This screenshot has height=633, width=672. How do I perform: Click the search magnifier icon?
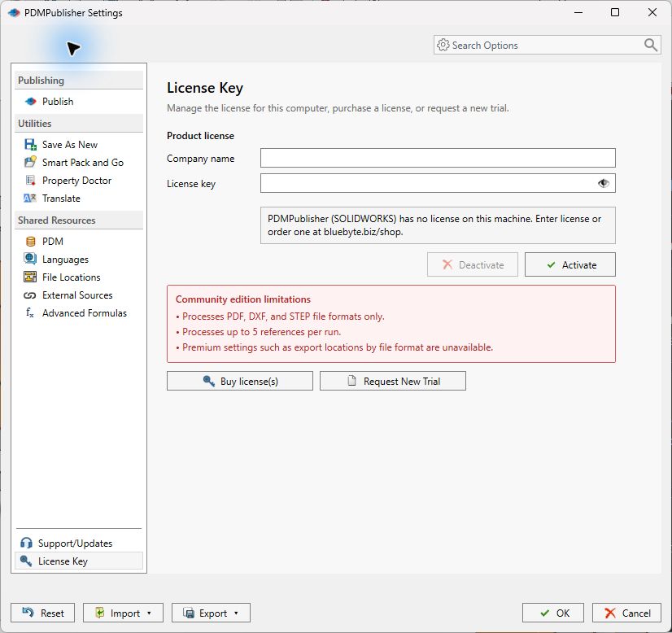coord(651,45)
